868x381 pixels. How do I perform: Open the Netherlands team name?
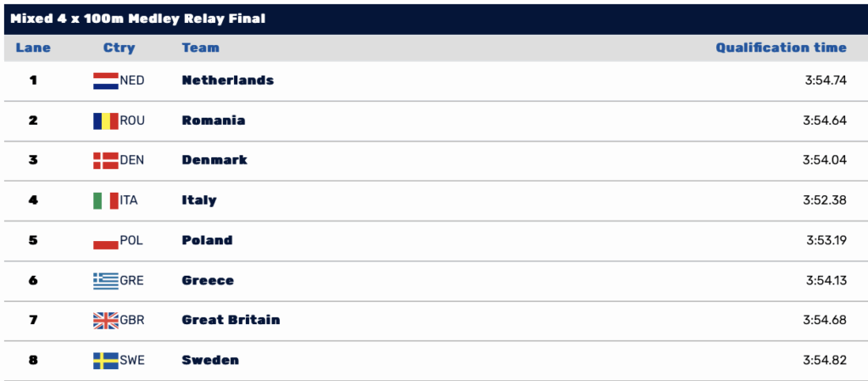pyautogui.click(x=227, y=81)
